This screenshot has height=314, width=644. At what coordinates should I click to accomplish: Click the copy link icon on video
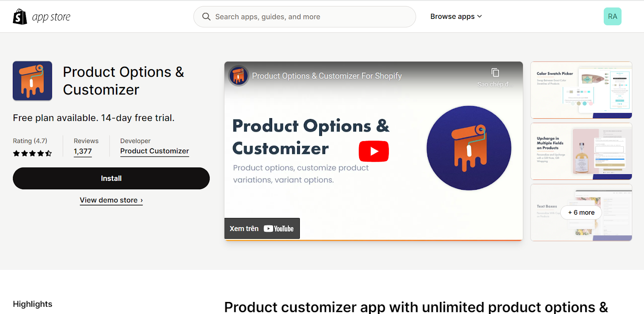point(495,72)
